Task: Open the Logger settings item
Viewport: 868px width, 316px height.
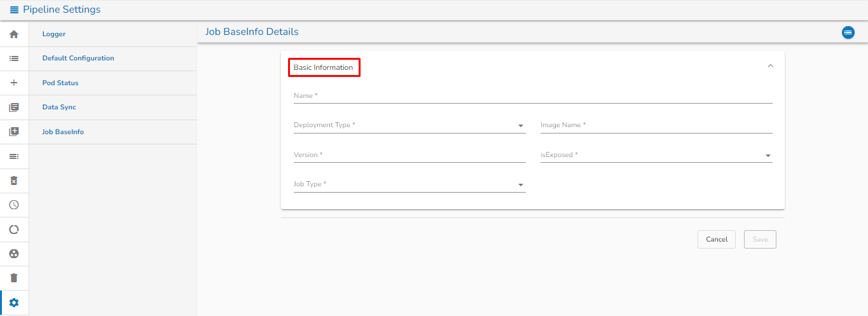Action: click(x=54, y=34)
